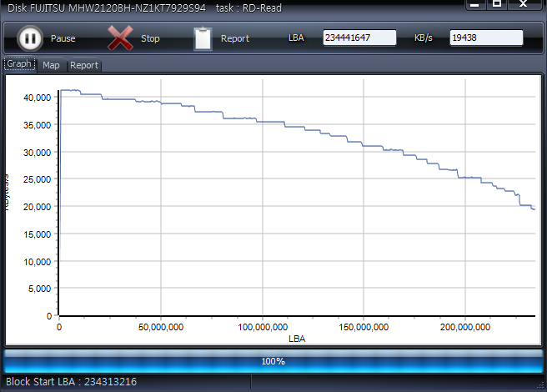
Task: Click the window title Disk FUJITSU text
Action: click(x=107, y=8)
